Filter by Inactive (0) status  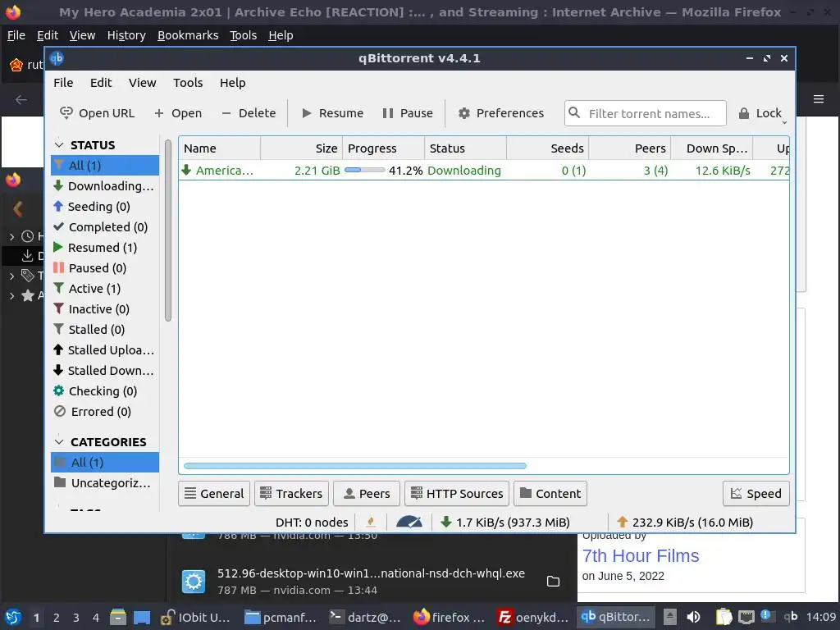pos(105,309)
